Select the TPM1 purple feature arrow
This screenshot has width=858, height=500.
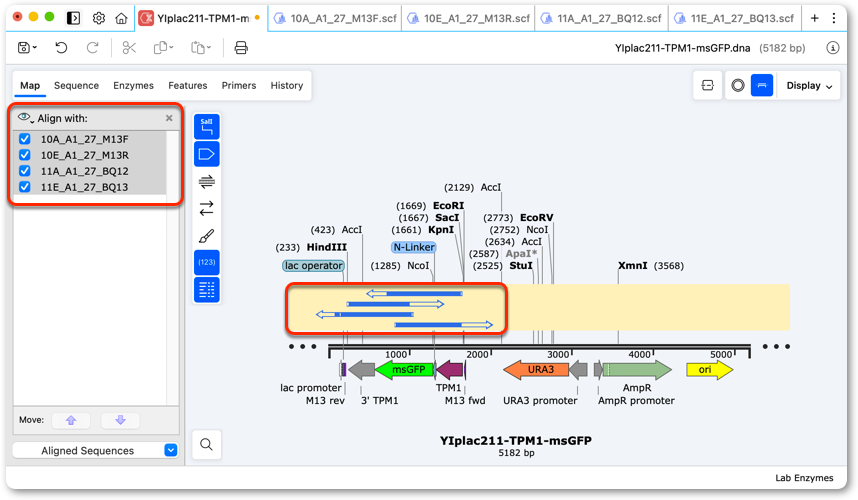(450, 370)
